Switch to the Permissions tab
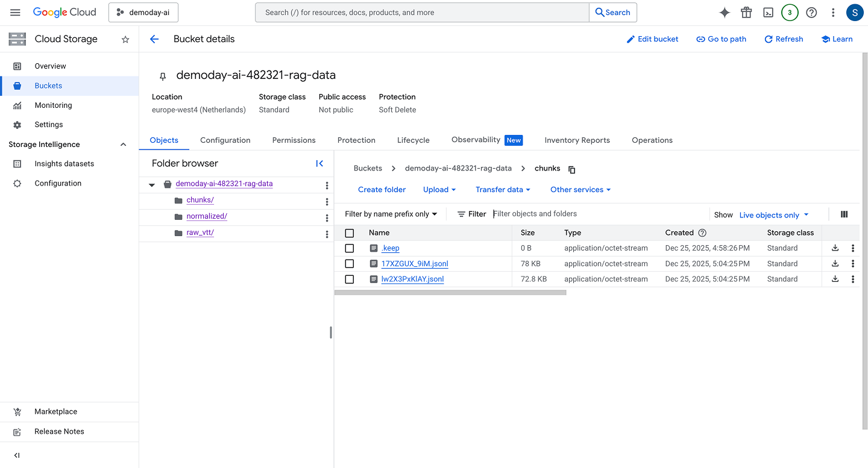This screenshot has width=868, height=468. pyautogui.click(x=294, y=140)
